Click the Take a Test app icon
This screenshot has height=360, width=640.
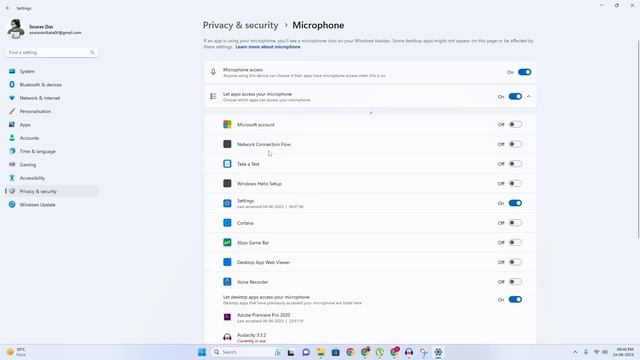pos(227,164)
